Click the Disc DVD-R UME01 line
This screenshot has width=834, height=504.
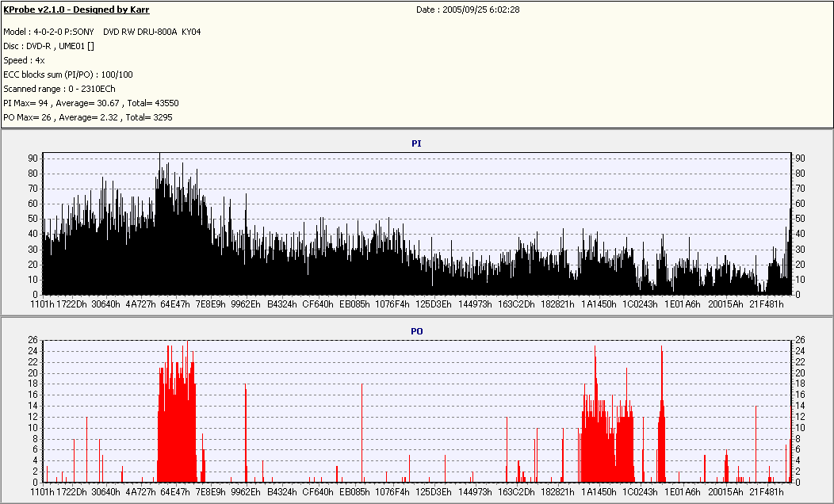pyautogui.click(x=48, y=46)
